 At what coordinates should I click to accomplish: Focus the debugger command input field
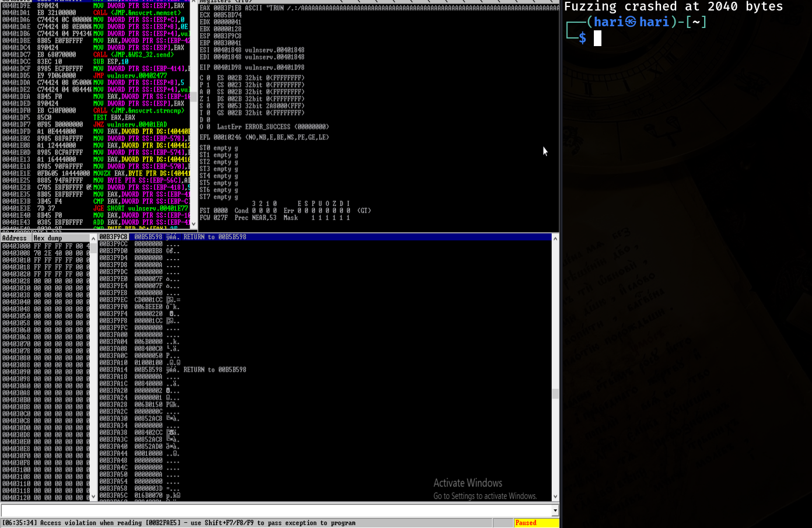tap(275, 510)
